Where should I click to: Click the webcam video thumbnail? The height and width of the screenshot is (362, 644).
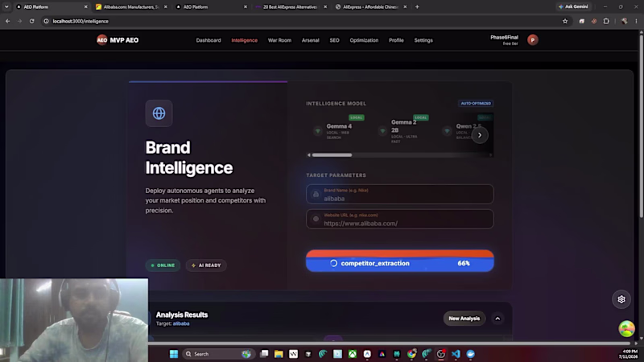click(74, 320)
